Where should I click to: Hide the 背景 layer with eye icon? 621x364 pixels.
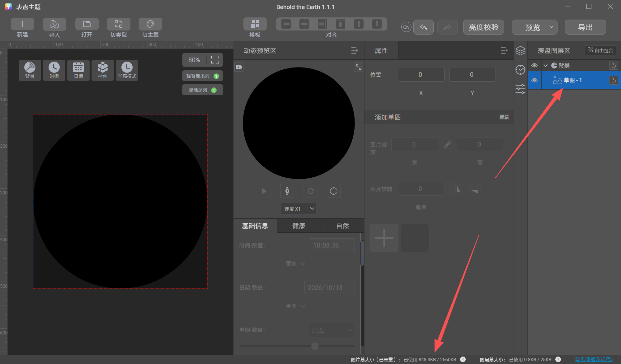pos(534,65)
